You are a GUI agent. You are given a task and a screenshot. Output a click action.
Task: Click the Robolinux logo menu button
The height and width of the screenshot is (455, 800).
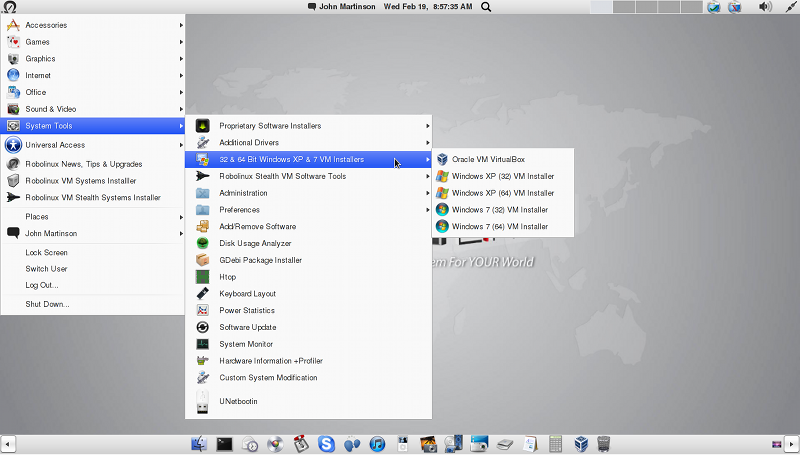coord(9,7)
